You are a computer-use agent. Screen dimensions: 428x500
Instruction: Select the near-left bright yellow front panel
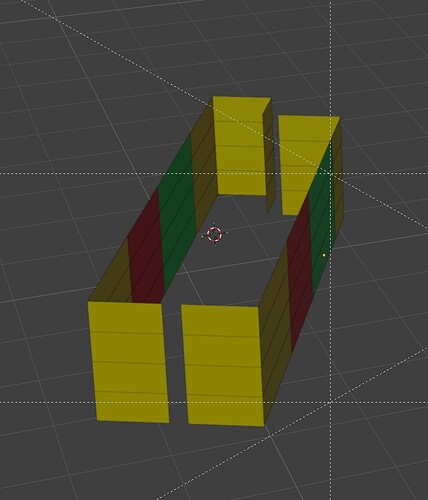[128, 362]
